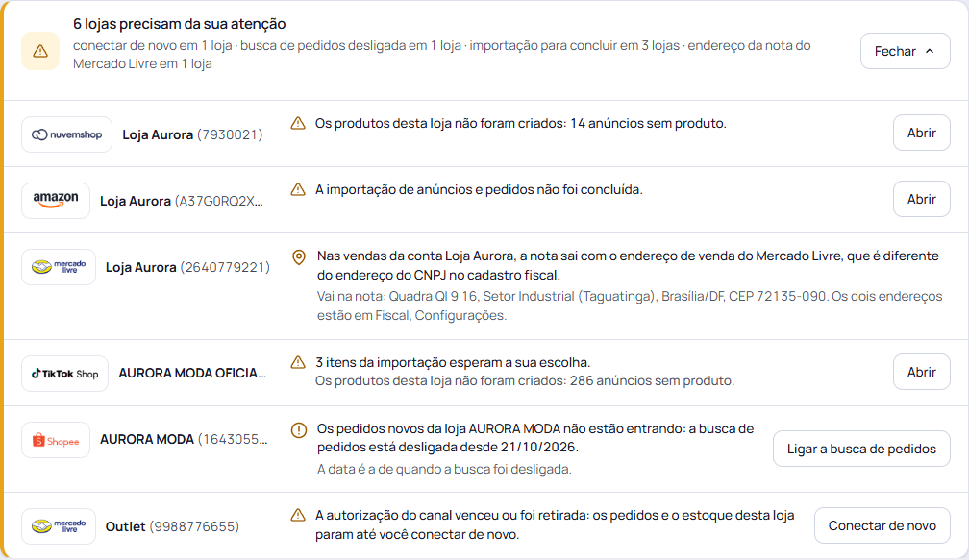
Task: Click store name Outlet (9988776655)
Action: (x=172, y=526)
